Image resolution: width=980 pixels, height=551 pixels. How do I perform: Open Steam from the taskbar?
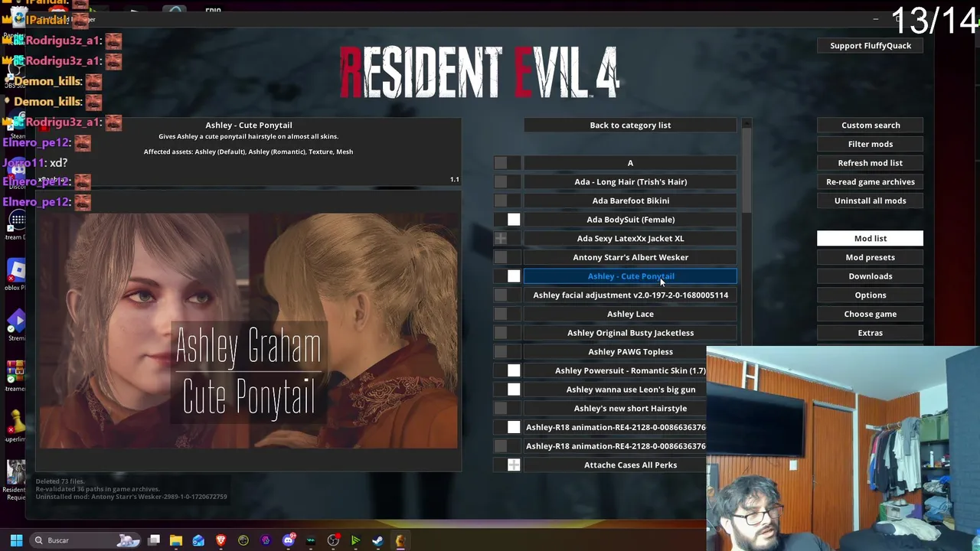click(377, 540)
